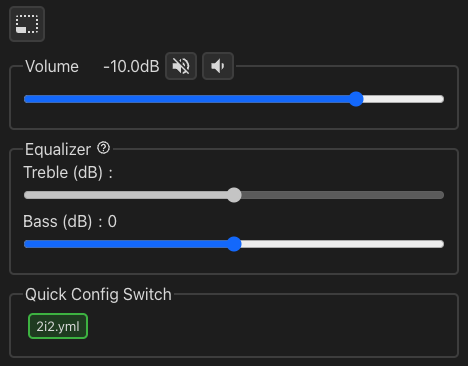Open the Equalizer help question mark
This screenshot has width=468, height=366.
tap(103, 148)
